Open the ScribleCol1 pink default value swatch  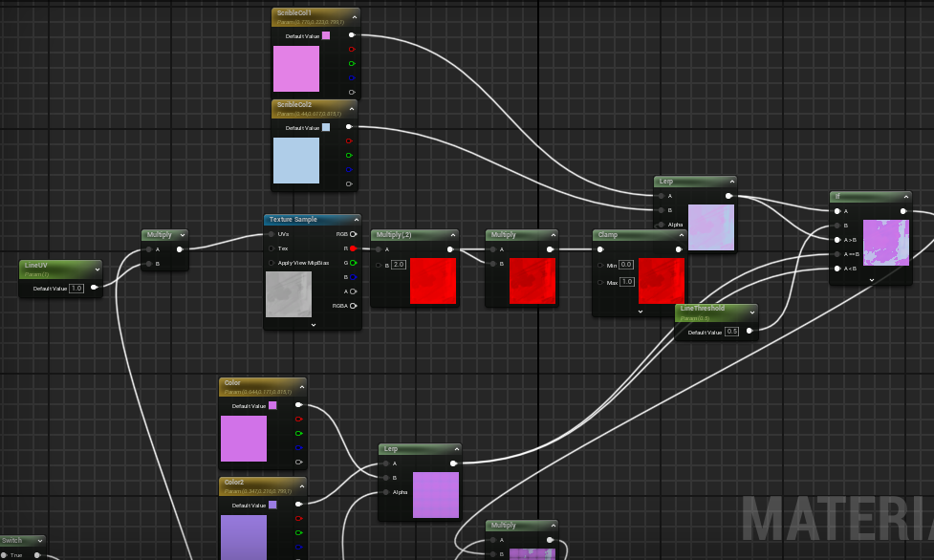326,35
